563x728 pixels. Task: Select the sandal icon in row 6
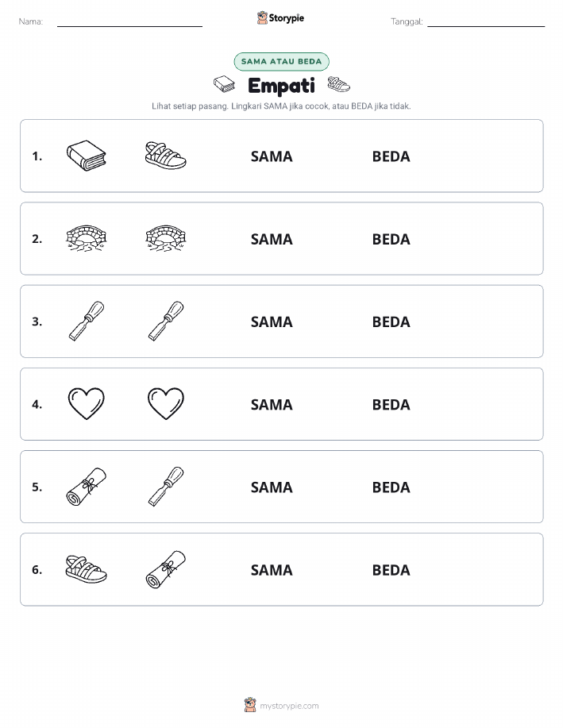87,569
